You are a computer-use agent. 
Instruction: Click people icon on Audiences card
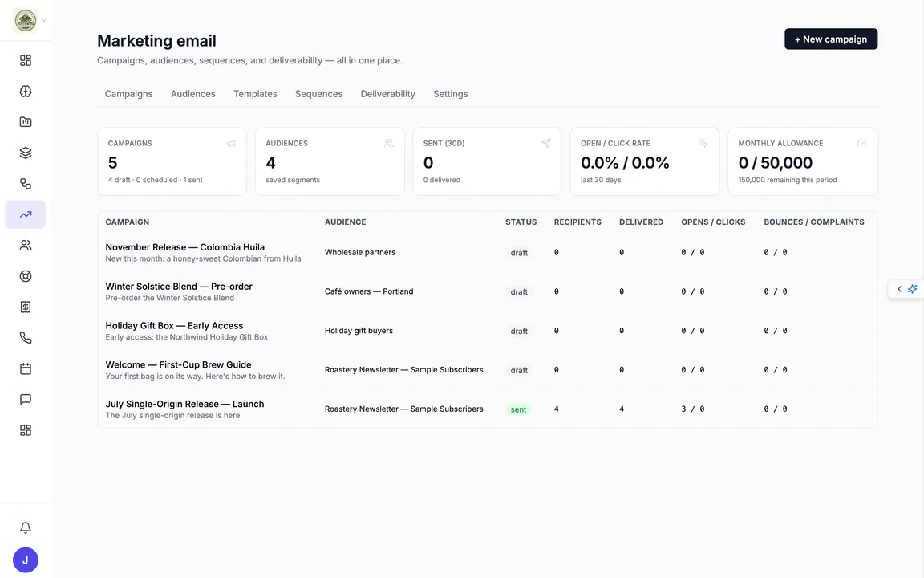tap(389, 144)
